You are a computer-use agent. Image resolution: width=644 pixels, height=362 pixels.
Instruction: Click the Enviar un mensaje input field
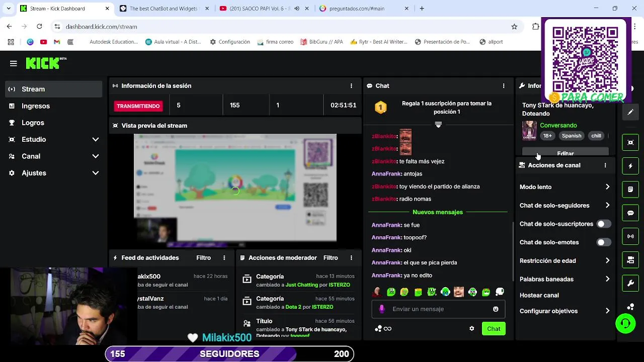[439, 309]
